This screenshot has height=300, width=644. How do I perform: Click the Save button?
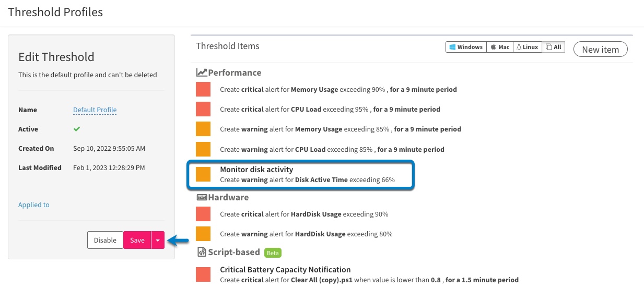click(x=137, y=240)
